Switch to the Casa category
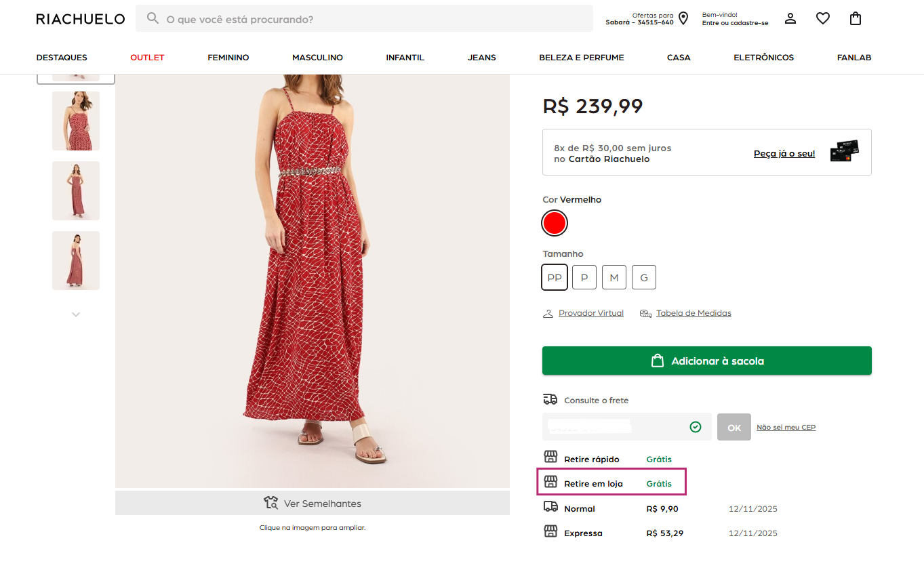 point(678,58)
